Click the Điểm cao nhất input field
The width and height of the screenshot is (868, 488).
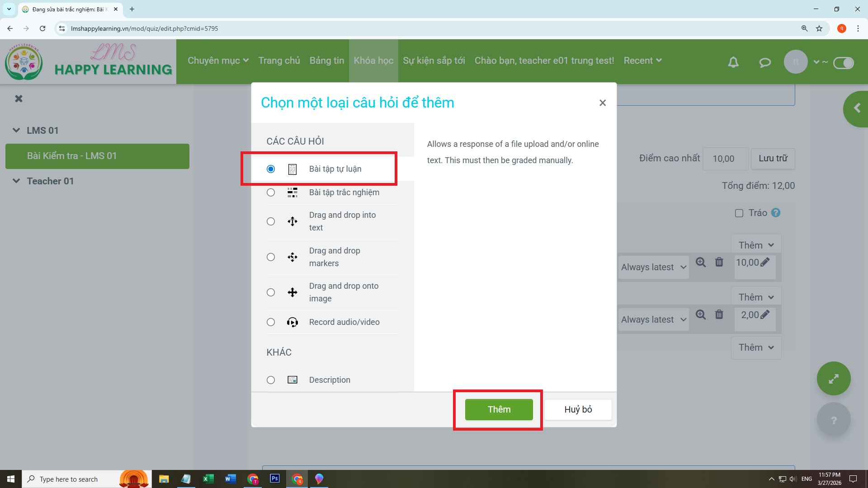click(725, 159)
